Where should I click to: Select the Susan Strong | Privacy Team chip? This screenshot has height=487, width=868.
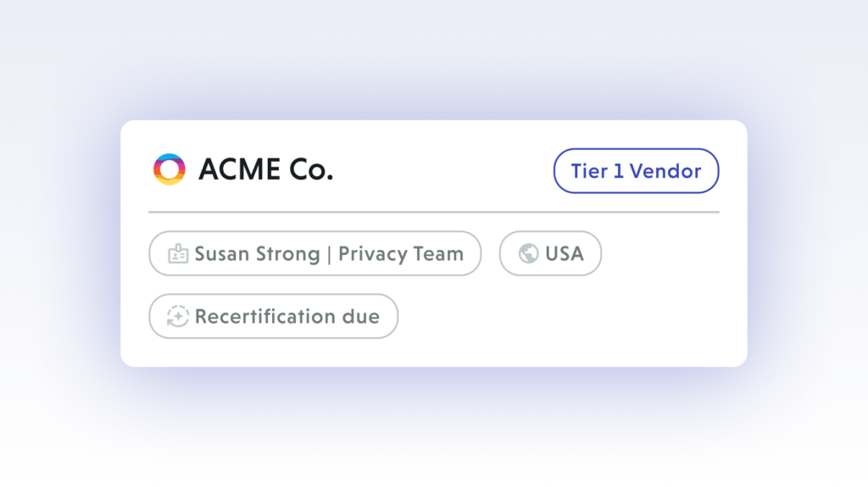(x=314, y=253)
